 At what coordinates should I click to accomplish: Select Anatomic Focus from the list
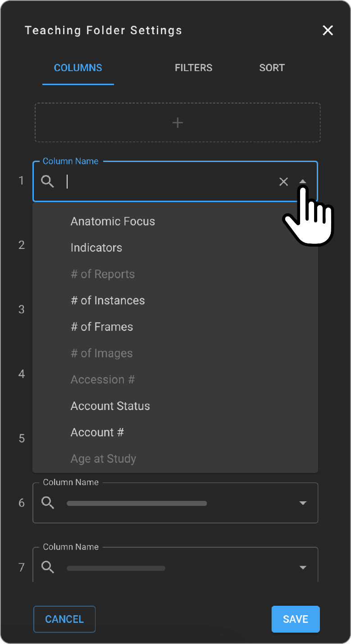coord(113,221)
